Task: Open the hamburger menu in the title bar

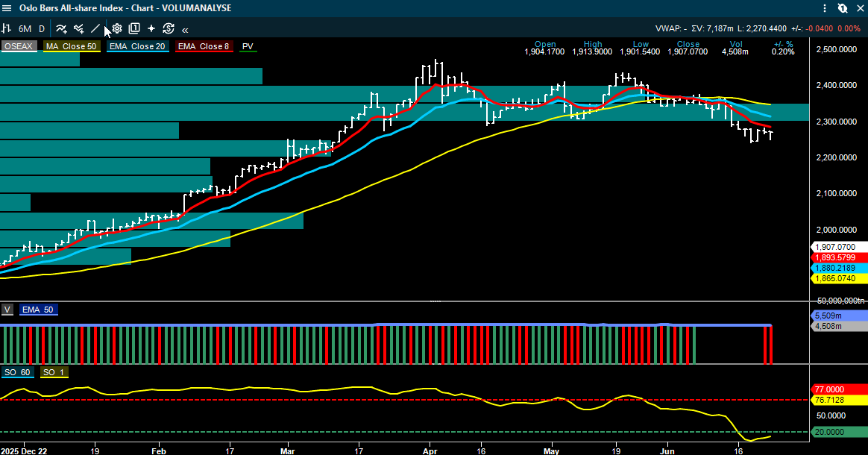Action: [7, 8]
